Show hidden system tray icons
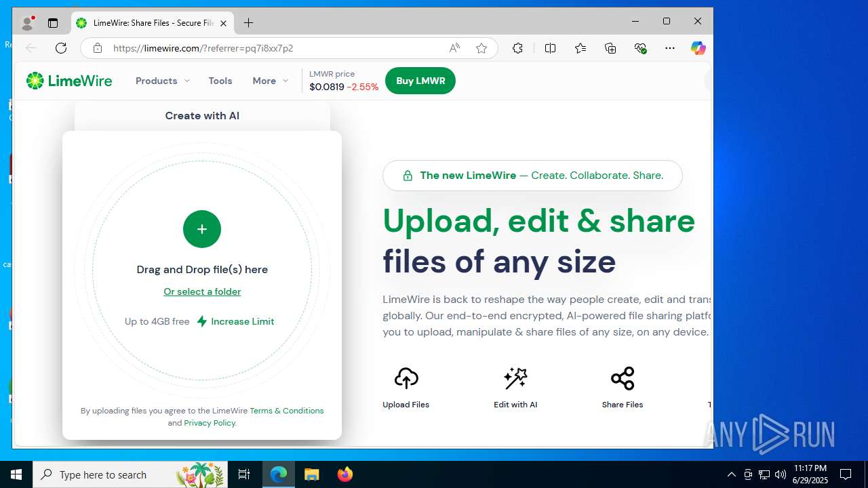The width and height of the screenshot is (868, 488). point(731,474)
